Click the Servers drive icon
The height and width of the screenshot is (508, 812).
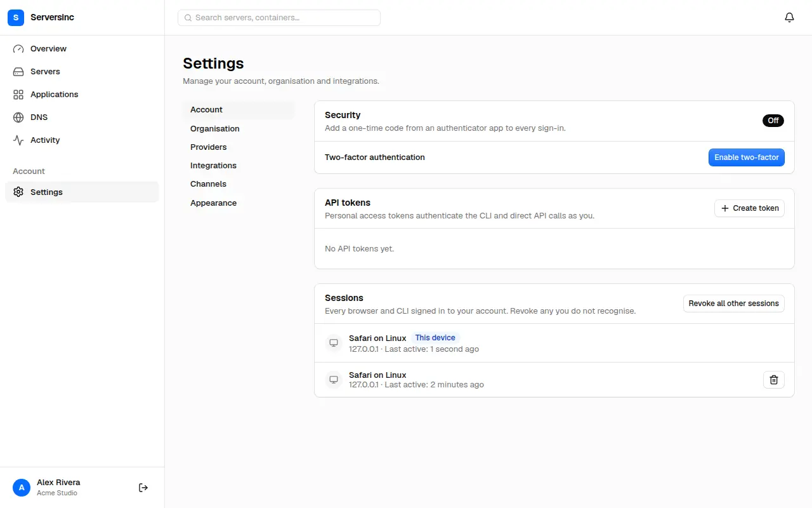tap(18, 72)
